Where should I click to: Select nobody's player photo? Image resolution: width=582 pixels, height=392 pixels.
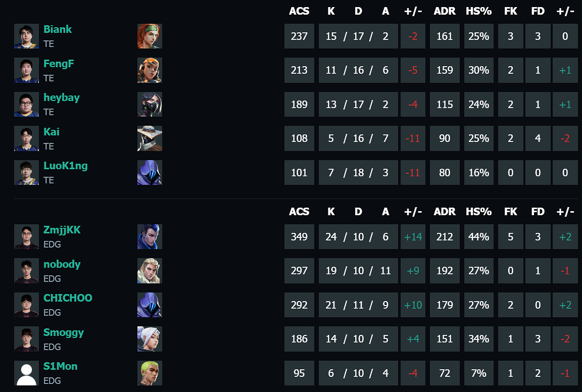(26, 271)
